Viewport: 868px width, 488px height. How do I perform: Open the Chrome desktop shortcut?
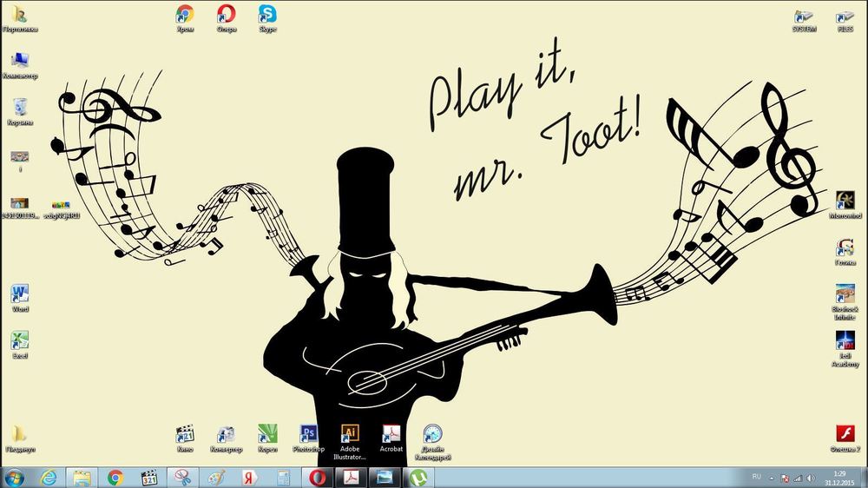point(185,15)
